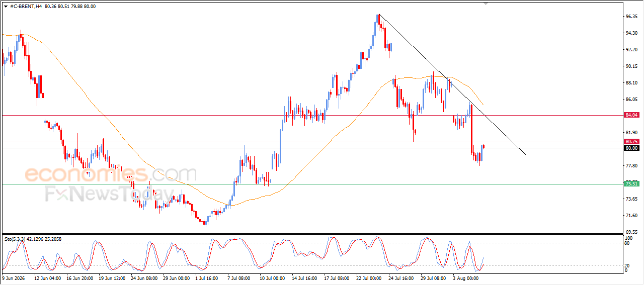Viewport: 644px width, 285px height.
Task: Click the green horizontal support line
Action: click(x=312, y=184)
